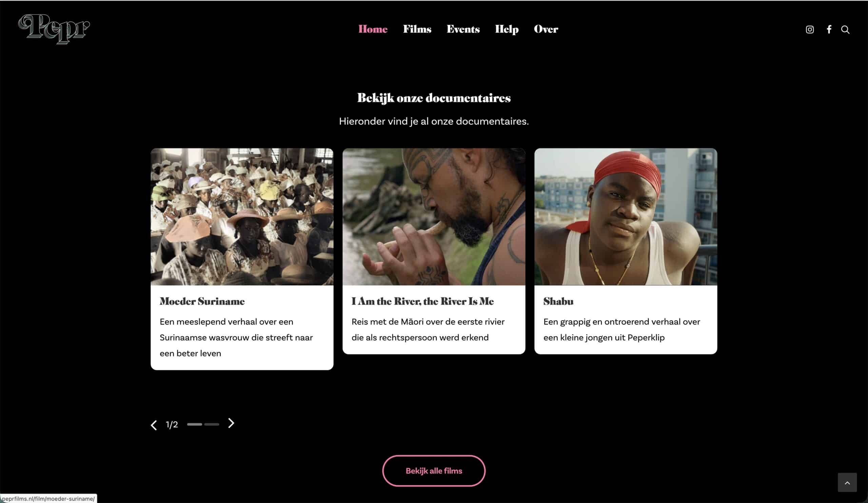The image size is (868, 503).
Task: Select the first carousel pagination dash
Action: click(x=195, y=424)
